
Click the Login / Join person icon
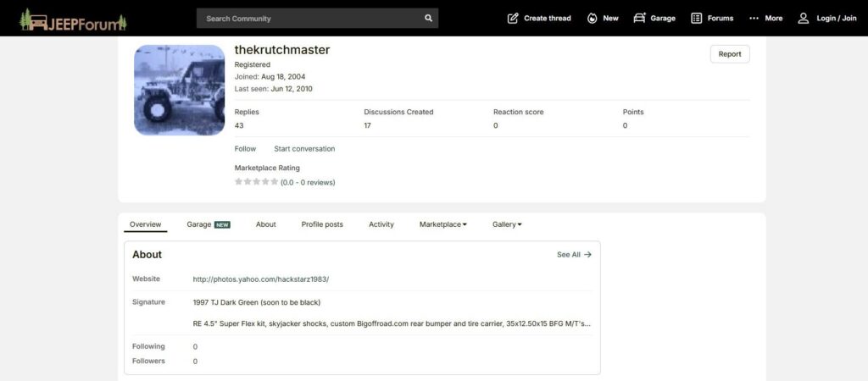tap(804, 18)
